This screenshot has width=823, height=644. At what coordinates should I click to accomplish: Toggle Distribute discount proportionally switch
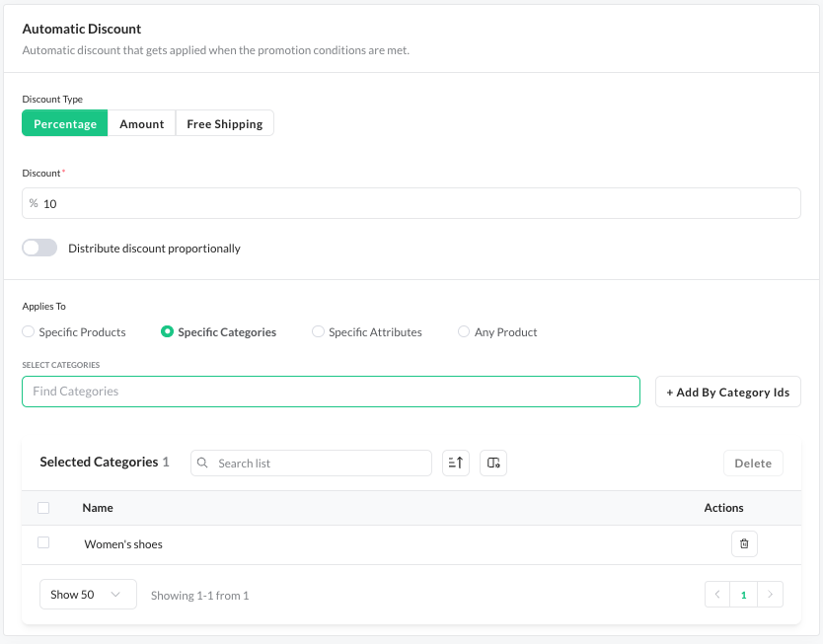pos(39,248)
